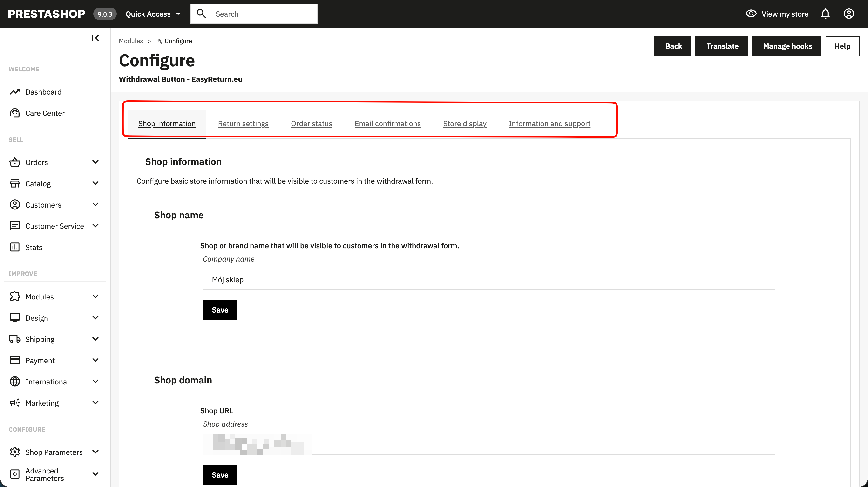The width and height of the screenshot is (868, 487).
Task: Click the Catalog store icon
Action: (15, 183)
